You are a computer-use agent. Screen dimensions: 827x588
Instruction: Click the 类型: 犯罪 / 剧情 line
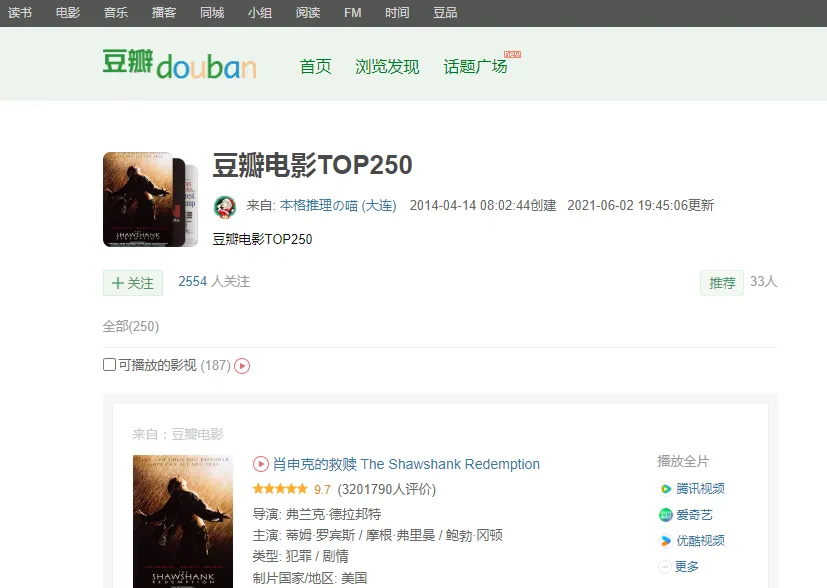coord(301,556)
